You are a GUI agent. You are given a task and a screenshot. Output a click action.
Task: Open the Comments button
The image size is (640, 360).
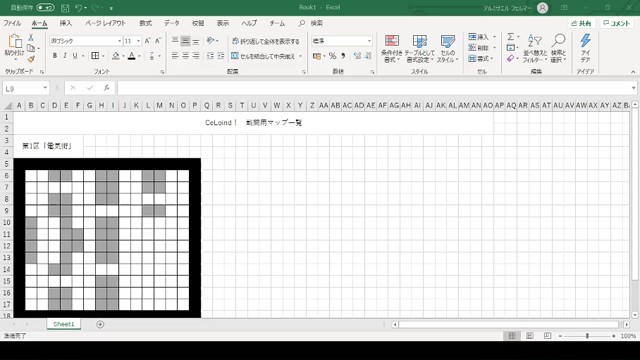617,23
